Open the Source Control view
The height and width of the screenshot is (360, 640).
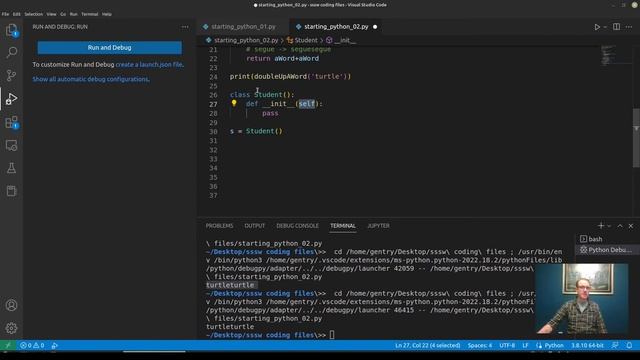pyautogui.click(x=11, y=75)
